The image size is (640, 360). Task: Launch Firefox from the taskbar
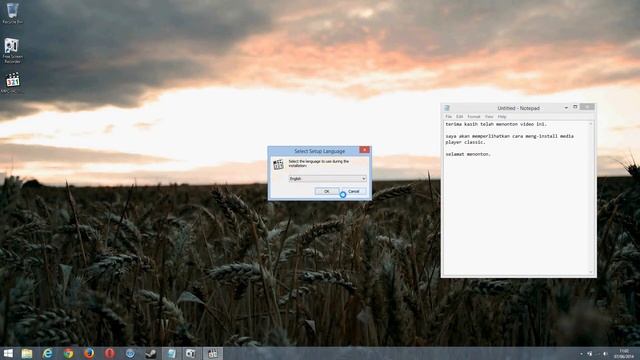89,353
